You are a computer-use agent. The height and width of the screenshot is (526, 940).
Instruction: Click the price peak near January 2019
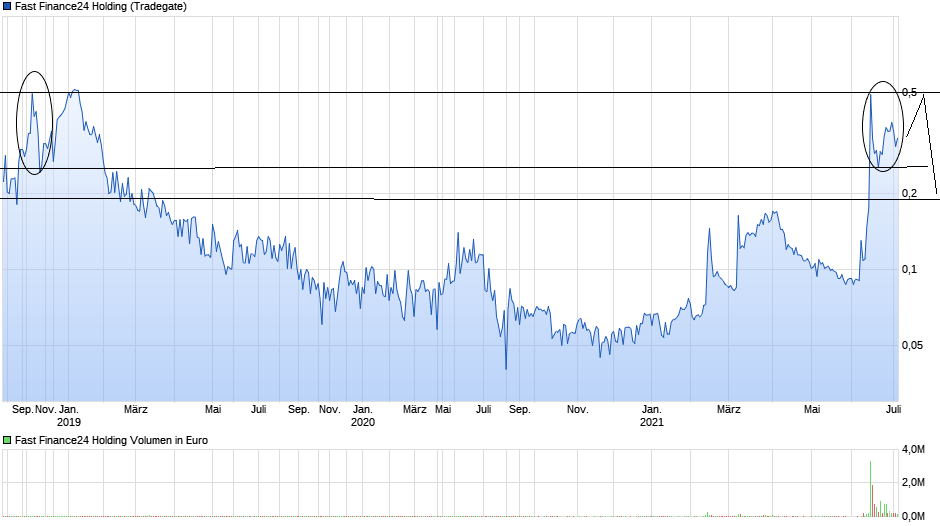click(75, 91)
